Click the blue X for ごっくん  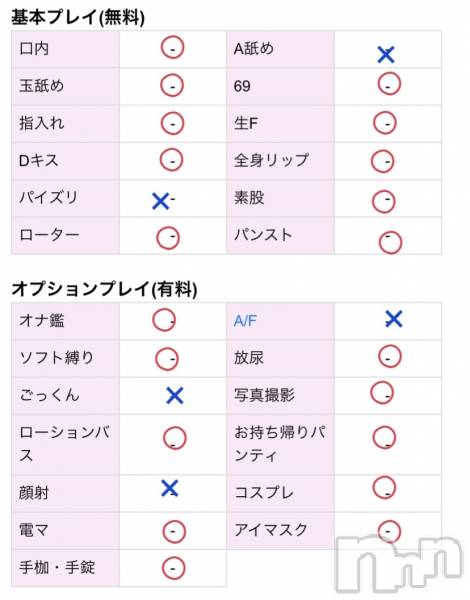tap(175, 395)
